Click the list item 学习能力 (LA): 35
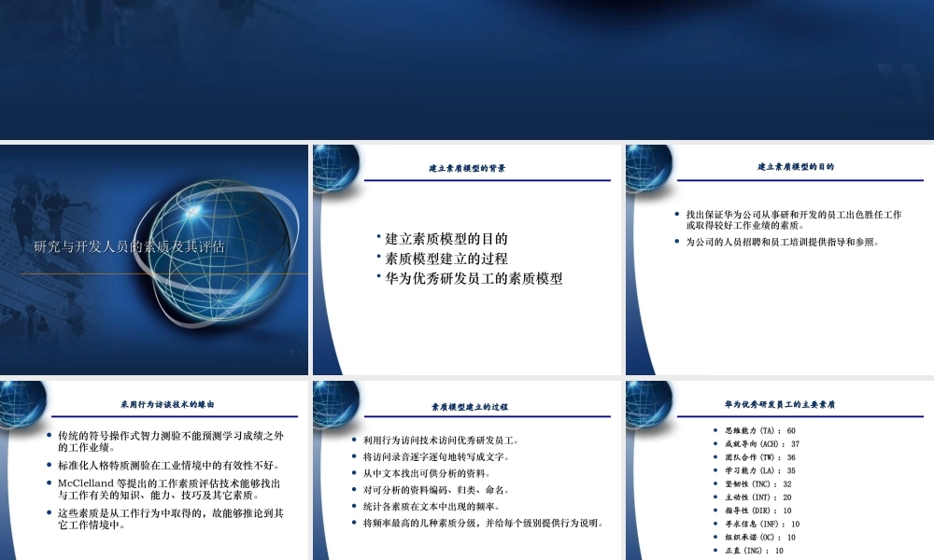Viewport: 934px width, 560px height. 760,470
